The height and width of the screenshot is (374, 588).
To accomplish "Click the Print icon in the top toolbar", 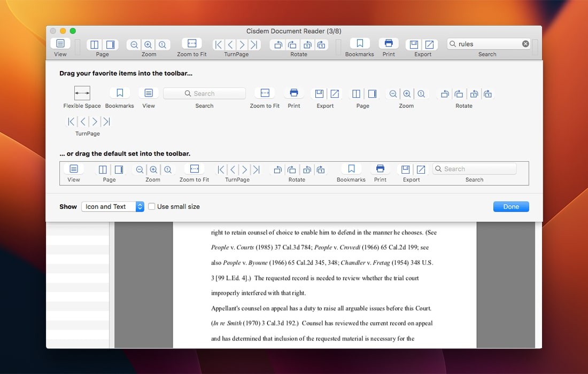I will 389,44.
